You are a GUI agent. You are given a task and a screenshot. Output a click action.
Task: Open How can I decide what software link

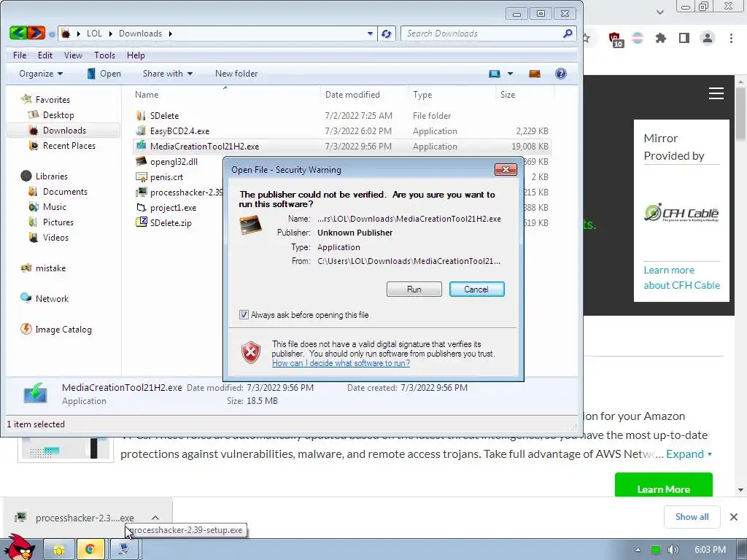pyautogui.click(x=341, y=363)
